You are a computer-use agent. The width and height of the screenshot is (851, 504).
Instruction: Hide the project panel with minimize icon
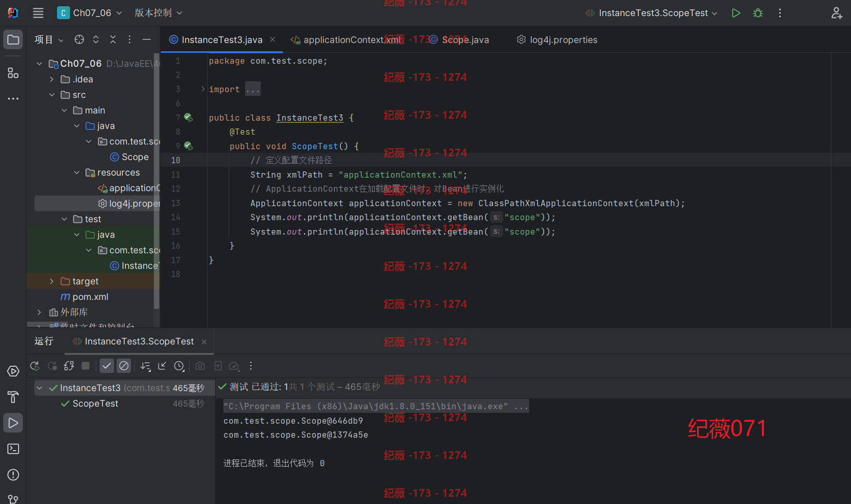coord(147,39)
